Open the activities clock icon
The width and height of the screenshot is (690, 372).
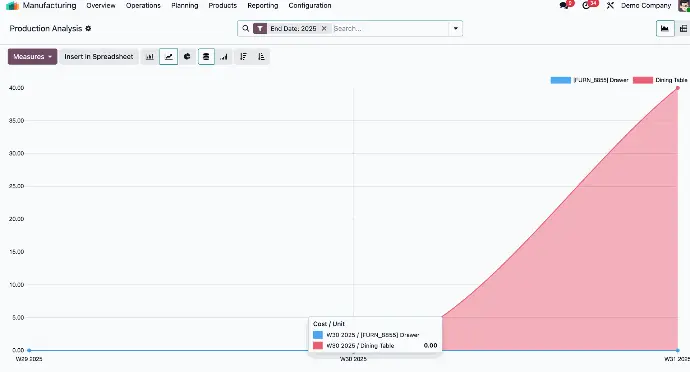[x=587, y=6]
